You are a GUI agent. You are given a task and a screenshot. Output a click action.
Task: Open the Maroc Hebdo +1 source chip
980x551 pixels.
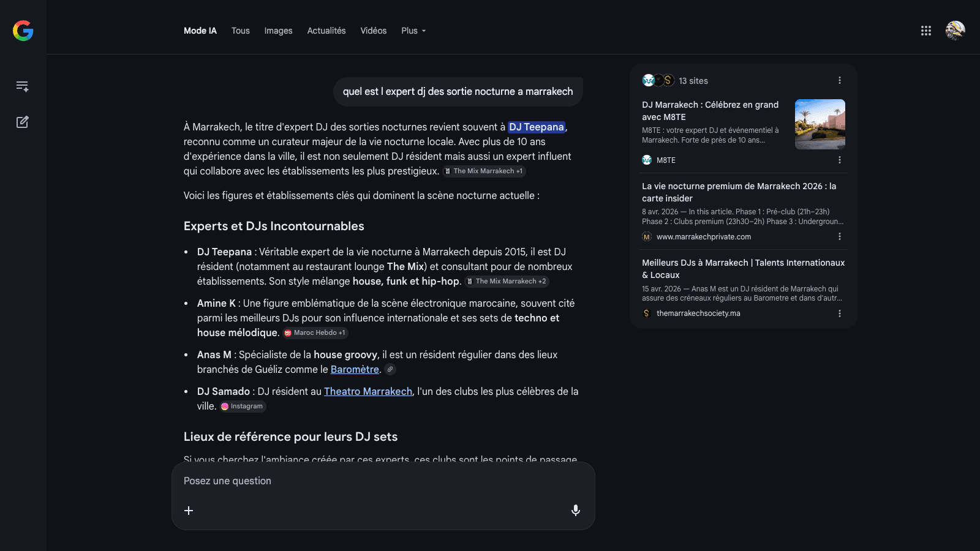[315, 333]
